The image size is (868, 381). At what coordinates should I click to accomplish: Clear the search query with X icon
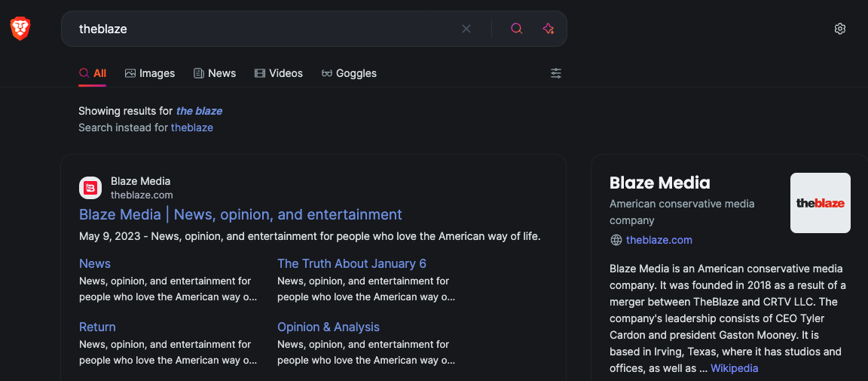coord(466,29)
